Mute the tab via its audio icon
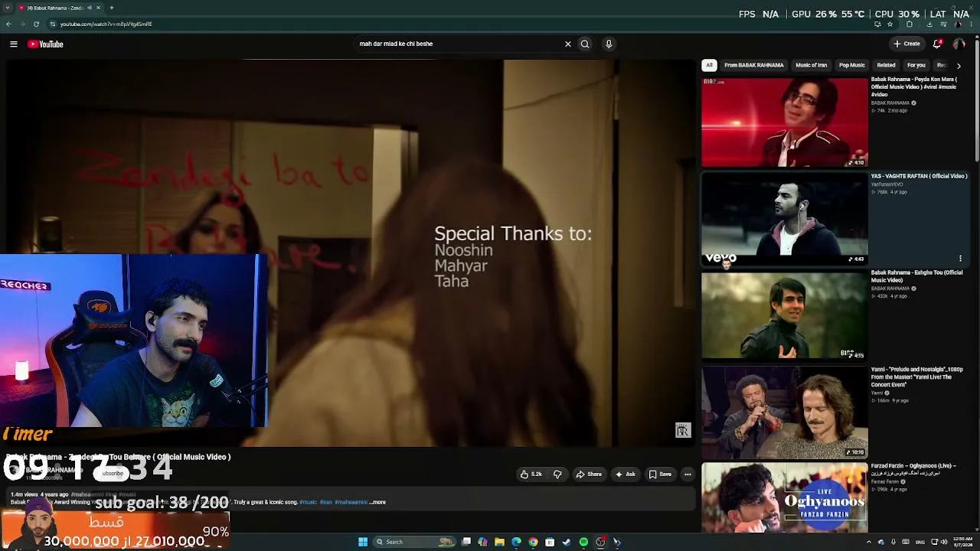 coord(90,8)
